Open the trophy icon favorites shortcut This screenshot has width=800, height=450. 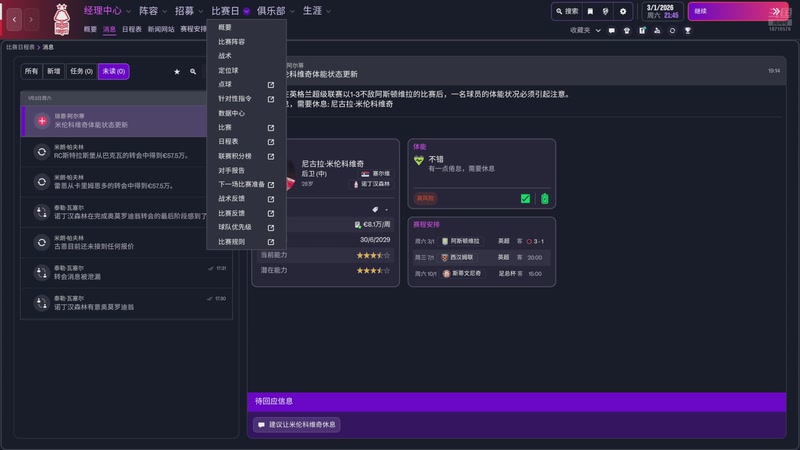pyautogui.click(x=688, y=31)
